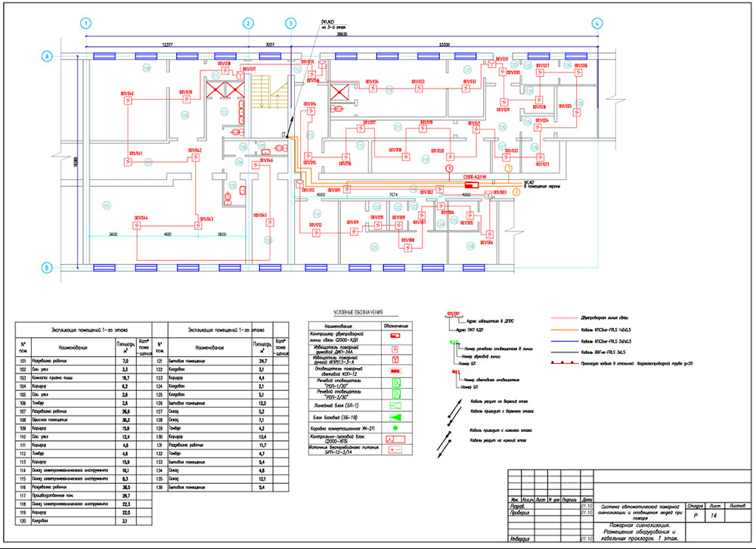This screenshot has height=549, width=756.
Task: Click grid axis bubble 1 at top
Action: pyautogui.click(x=88, y=23)
